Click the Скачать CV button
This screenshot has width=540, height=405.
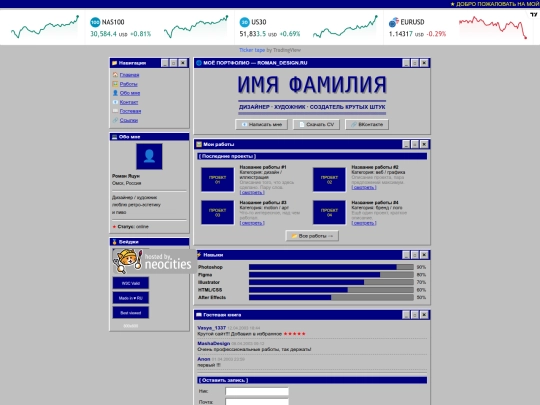tap(316, 124)
